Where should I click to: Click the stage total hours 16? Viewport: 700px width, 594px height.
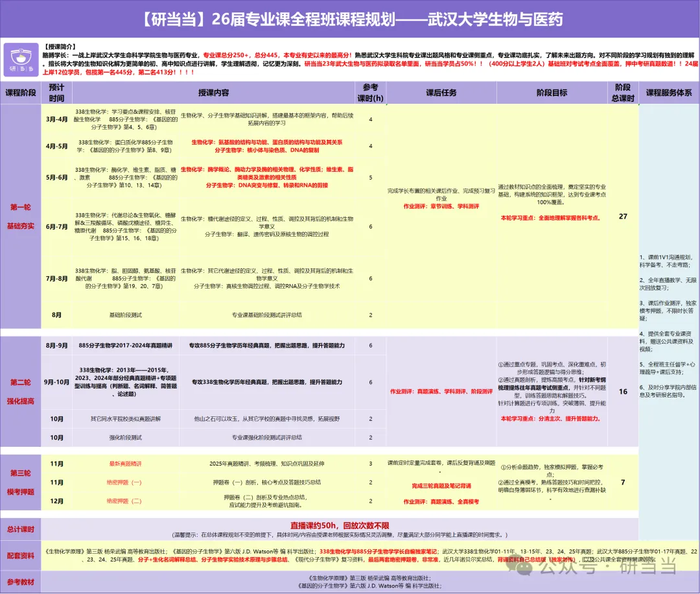tap(624, 392)
